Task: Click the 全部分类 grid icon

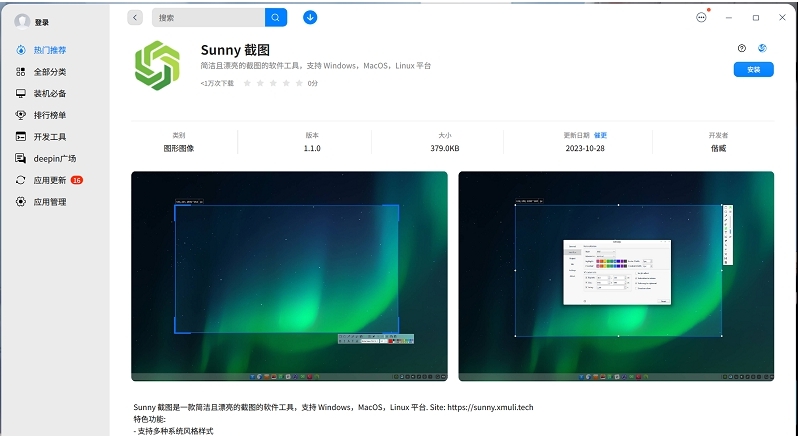Action: tap(20, 72)
